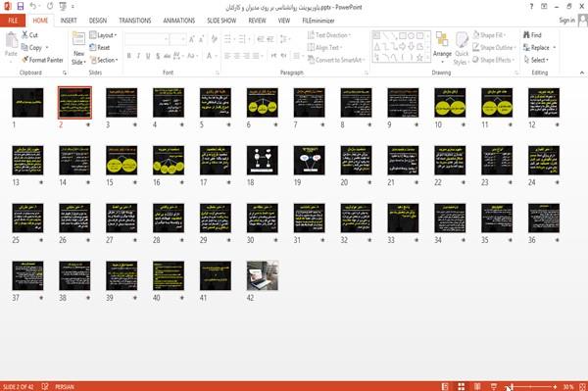
Task: Switch to the DESIGN tab
Action: [x=98, y=21]
